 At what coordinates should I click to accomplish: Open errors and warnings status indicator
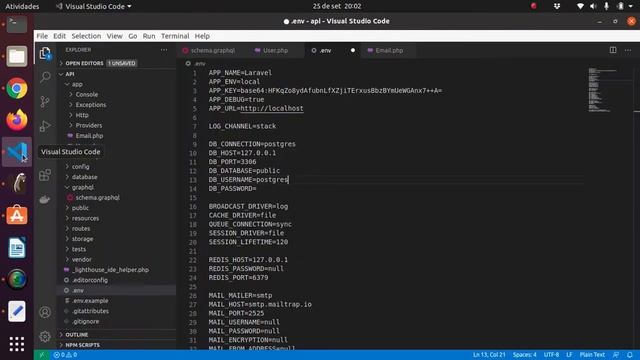[65, 355]
